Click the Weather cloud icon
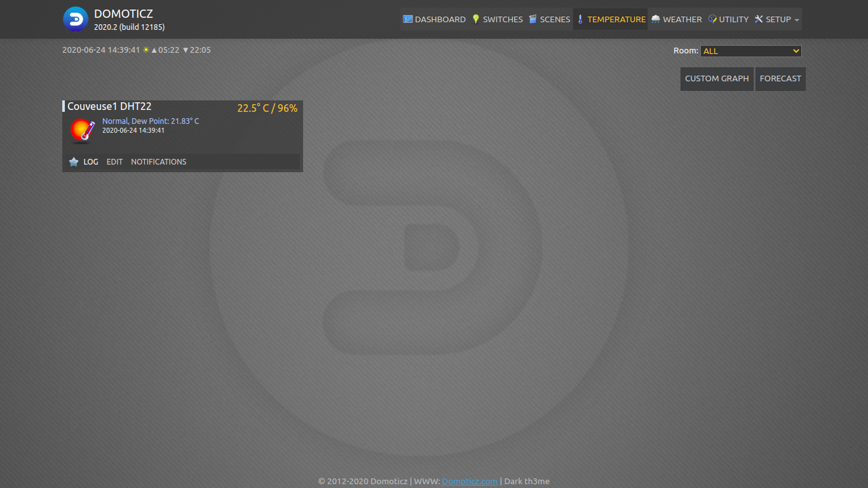The width and height of the screenshot is (868, 488). click(x=656, y=19)
